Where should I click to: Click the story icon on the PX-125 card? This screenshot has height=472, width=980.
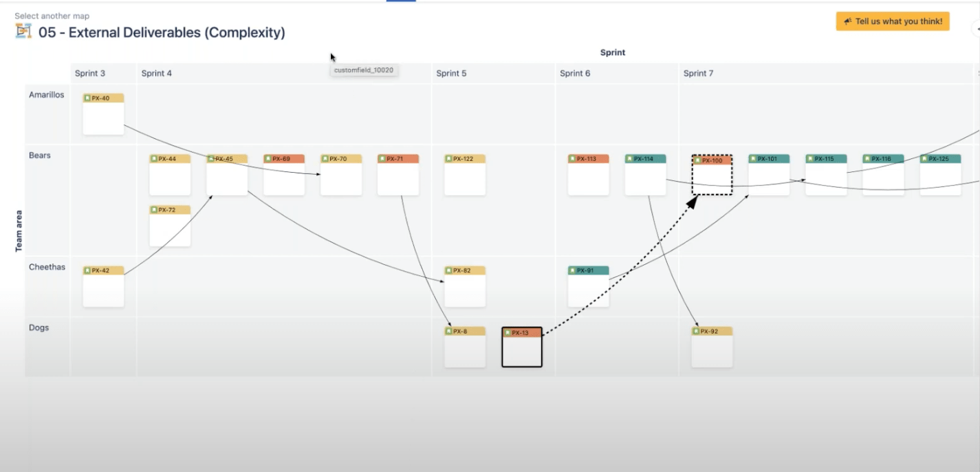click(924, 158)
